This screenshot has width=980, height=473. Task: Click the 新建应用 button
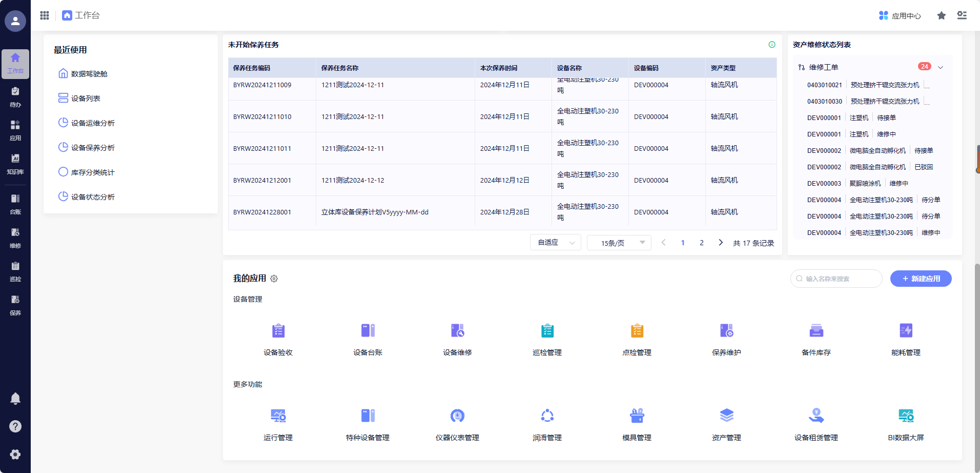tap(921, 279)
